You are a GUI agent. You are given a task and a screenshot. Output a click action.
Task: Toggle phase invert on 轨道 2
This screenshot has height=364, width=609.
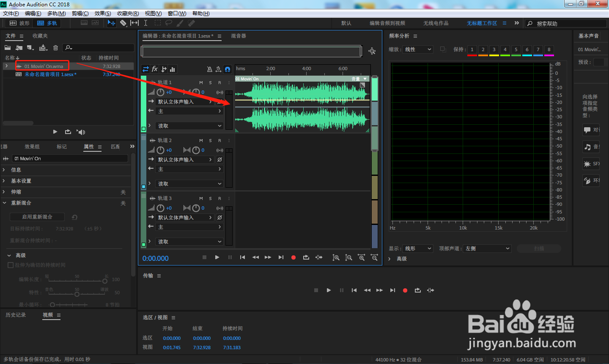(219, 159)
